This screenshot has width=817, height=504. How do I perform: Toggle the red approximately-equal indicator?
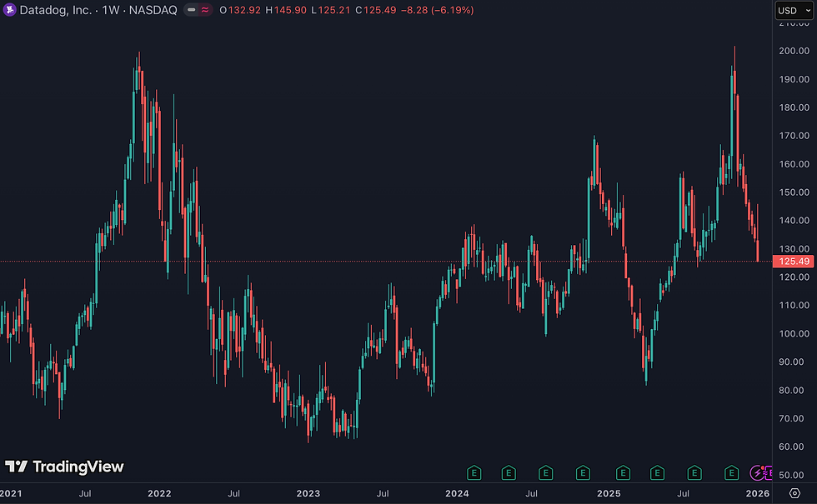205,10
